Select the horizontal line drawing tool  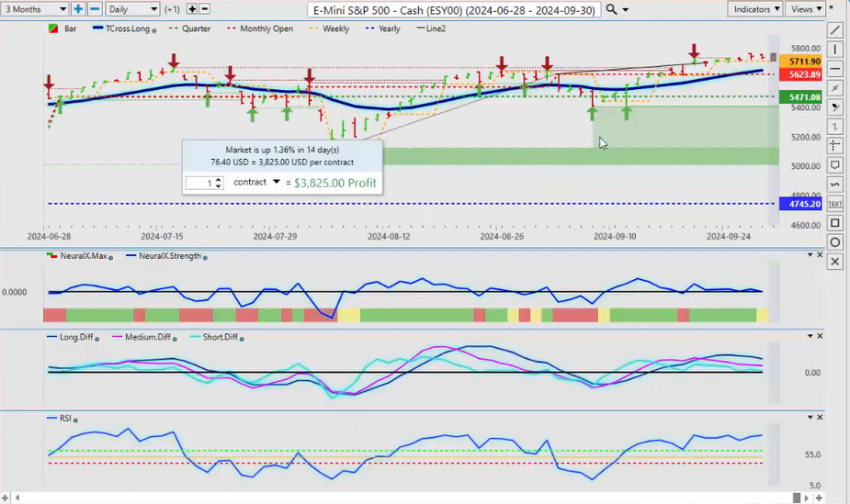(834, 69)
